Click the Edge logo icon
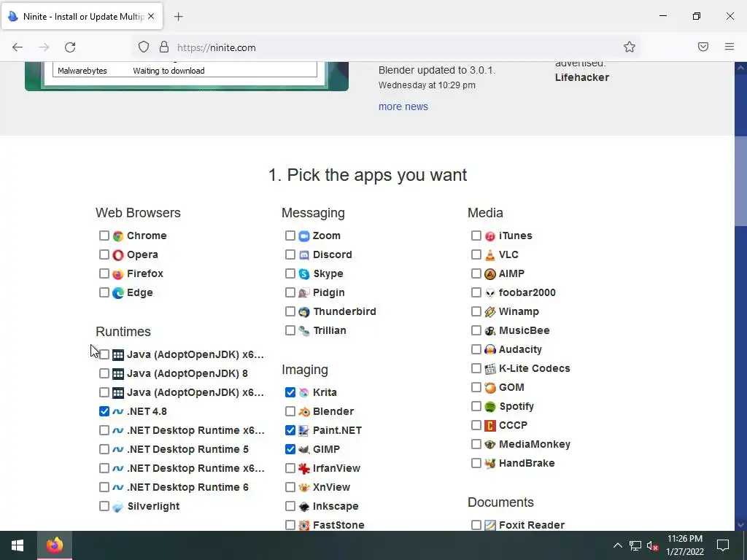The width and height of the screenshot is (747, 560). [117, 293]
